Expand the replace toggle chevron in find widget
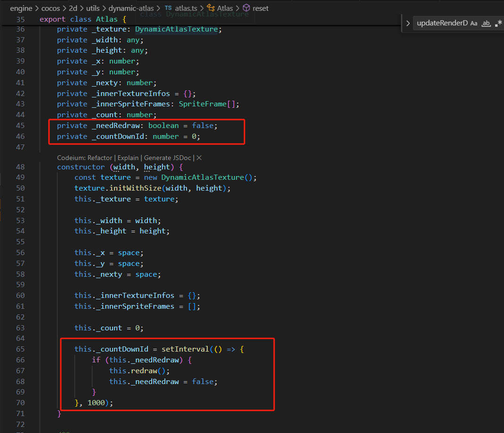Screen dimensions: 504x433 click(x=407, y=23)
